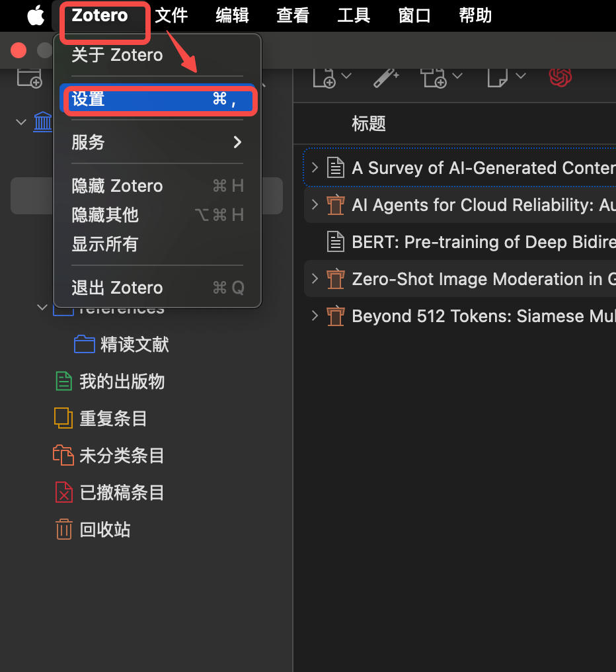Click the 精读文献 folder icon
Viewport: 616px width, 672px height.
pyautogui.click(x=85, y=344)
